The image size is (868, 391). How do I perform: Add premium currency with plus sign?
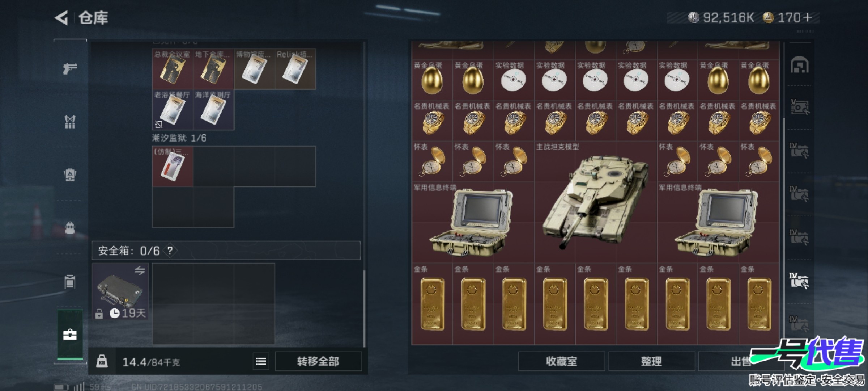coord(807,17)
